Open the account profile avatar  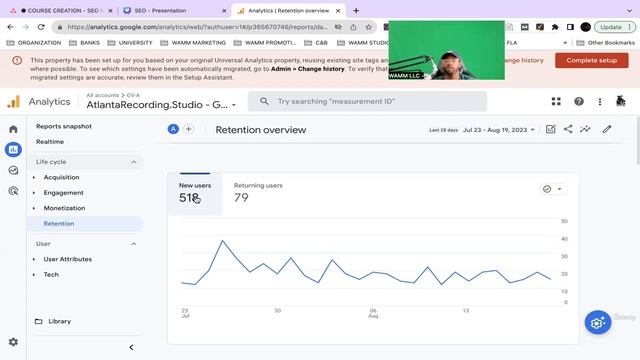point(620,101)
